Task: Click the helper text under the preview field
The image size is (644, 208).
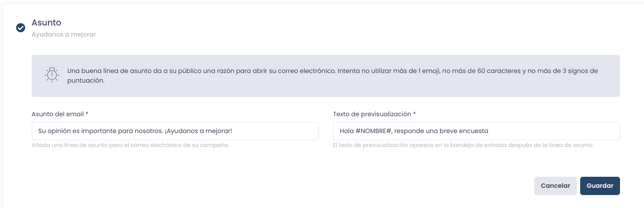Action: (x=464, y=145)
